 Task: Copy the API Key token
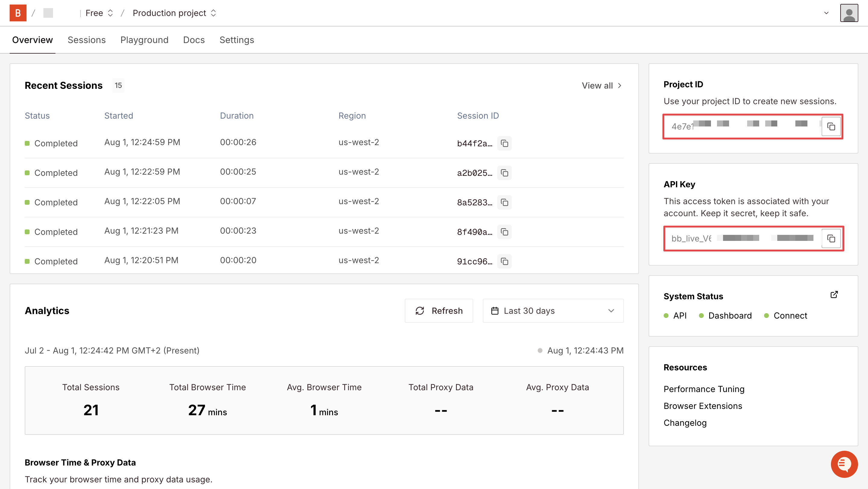831,238
